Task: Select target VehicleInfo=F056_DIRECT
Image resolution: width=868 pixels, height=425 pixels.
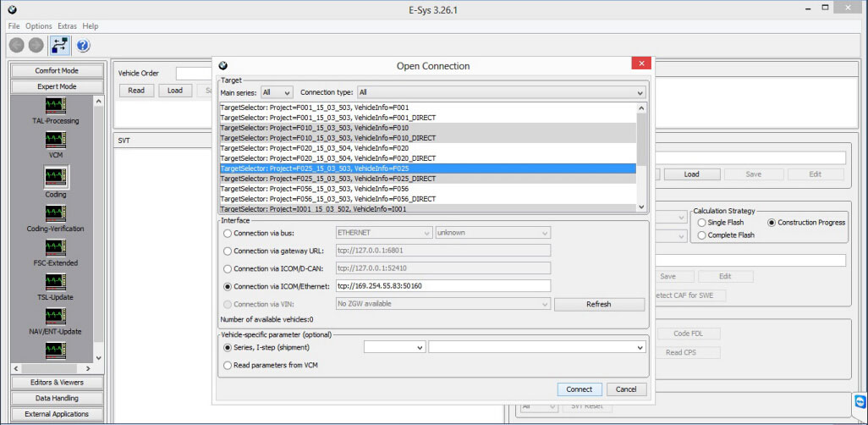Action: [428, 198]
